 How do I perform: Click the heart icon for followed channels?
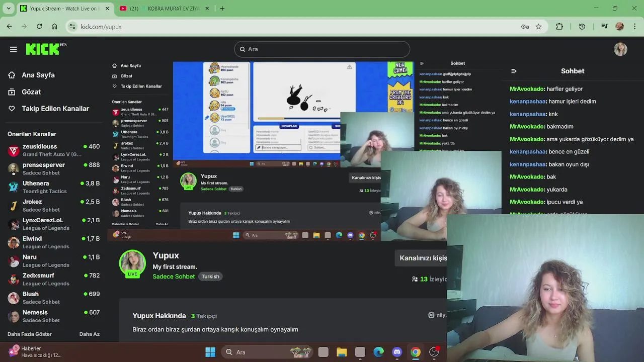pyautogui.click(x=12, y=109)
